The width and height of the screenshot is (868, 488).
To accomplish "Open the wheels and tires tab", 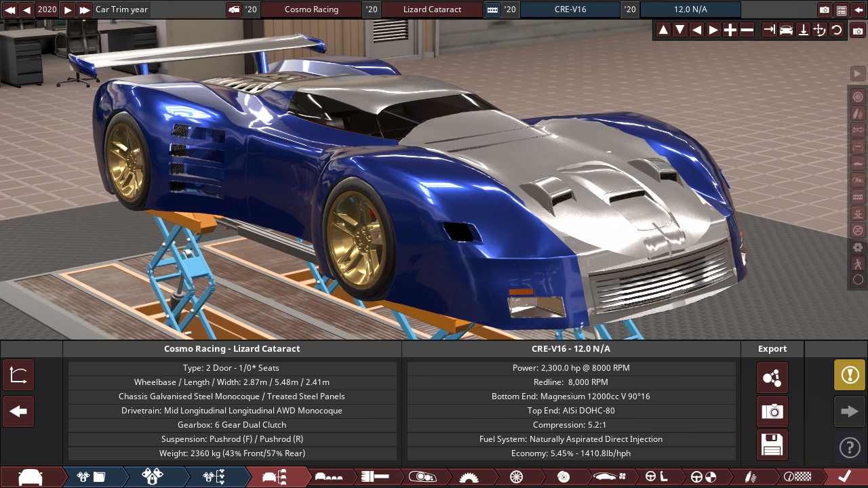I will tap(516, 477).
